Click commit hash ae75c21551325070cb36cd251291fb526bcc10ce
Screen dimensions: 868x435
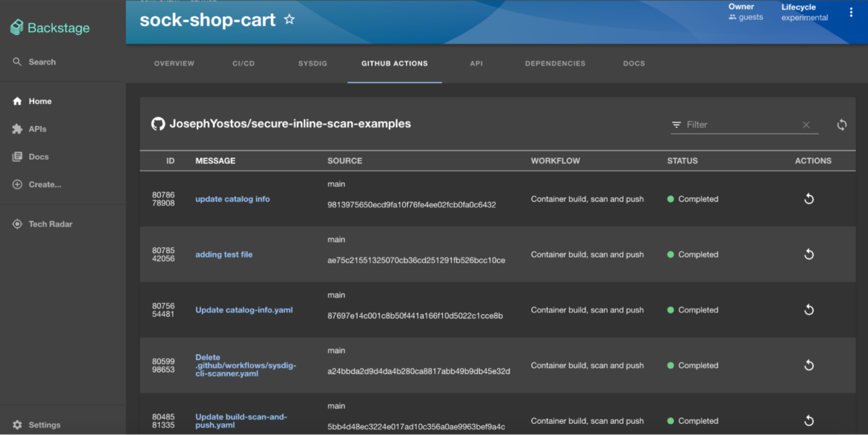(x=416, y=260)
